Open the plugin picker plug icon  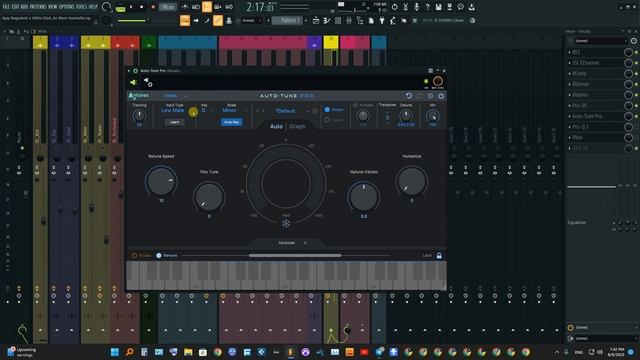[x=382, y=20]
